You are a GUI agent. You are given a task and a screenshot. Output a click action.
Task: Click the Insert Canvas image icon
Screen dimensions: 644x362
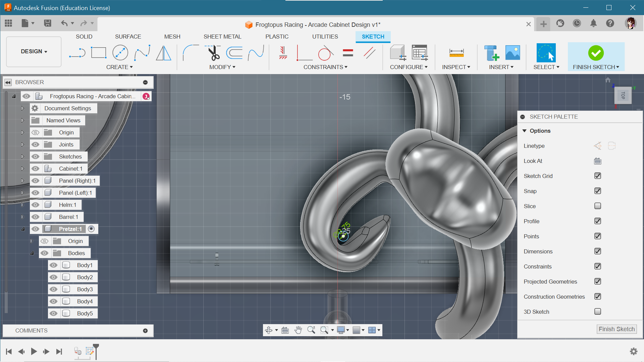(x=513, y=53)
